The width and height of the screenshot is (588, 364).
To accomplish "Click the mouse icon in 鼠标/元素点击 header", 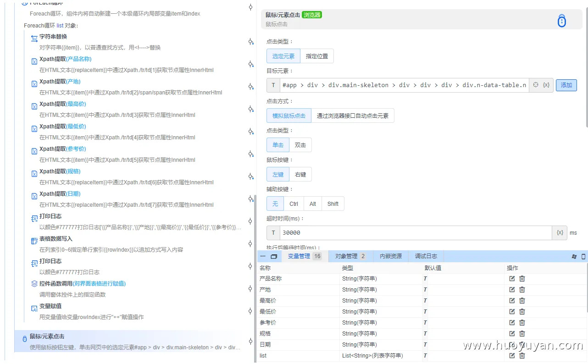I will (562, 21).
